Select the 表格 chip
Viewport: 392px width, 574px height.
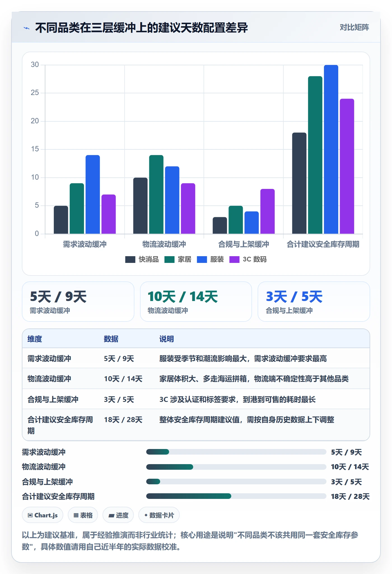click(x=83, y=515)
